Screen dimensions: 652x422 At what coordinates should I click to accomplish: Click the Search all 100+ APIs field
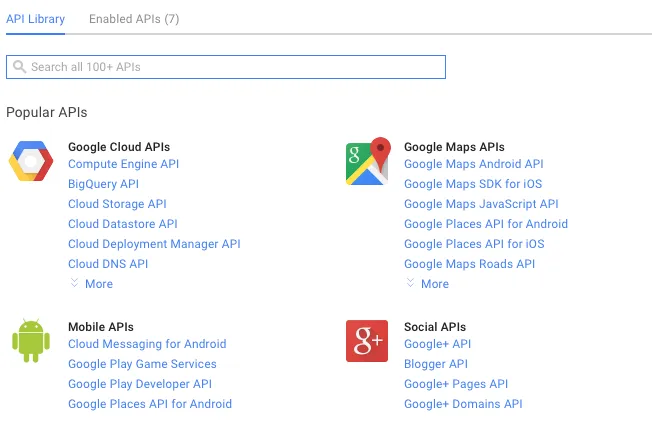[x=230, y=67]
